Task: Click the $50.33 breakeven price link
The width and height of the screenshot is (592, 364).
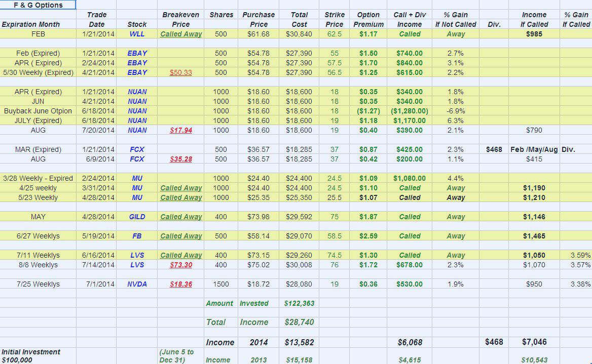Action: 181,72
